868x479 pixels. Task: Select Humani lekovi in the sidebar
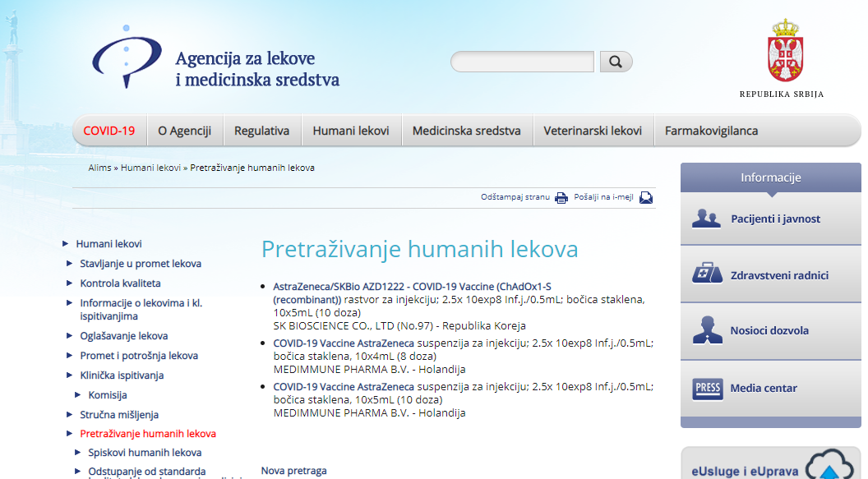109,244
